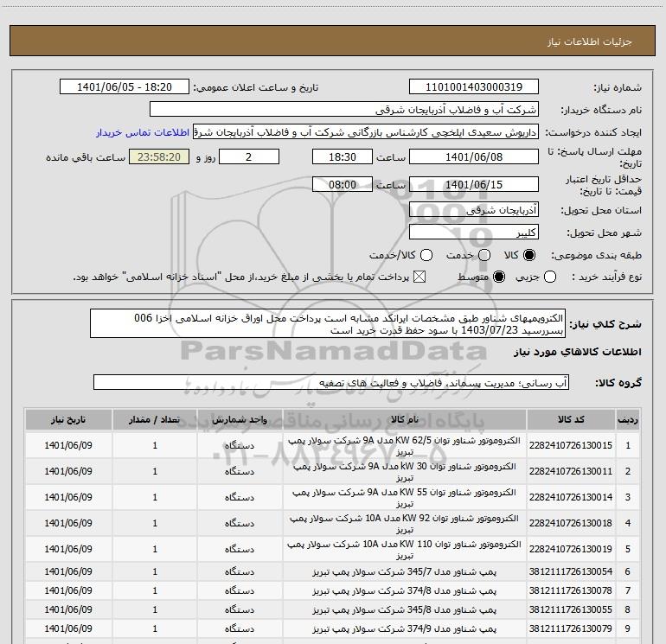Click the تعداد / مقدار column header

[155, 420]
